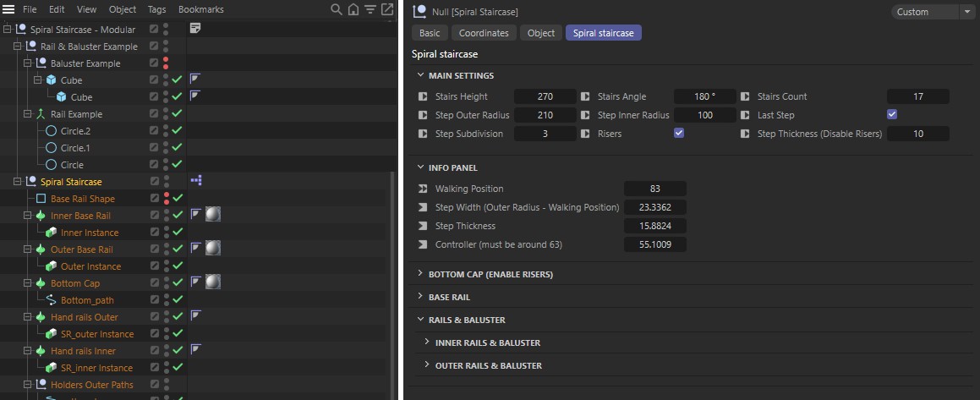
Task: Click the layer box of Baluster Example
Action: coord(154,63)
